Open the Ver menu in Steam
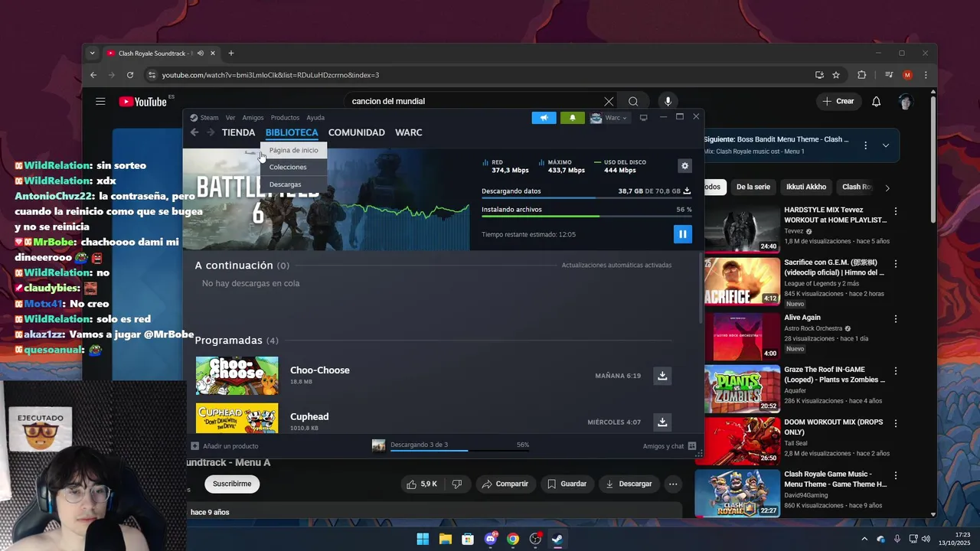The height and width of the screenshot is (551, 980). (x=230, y=118)
